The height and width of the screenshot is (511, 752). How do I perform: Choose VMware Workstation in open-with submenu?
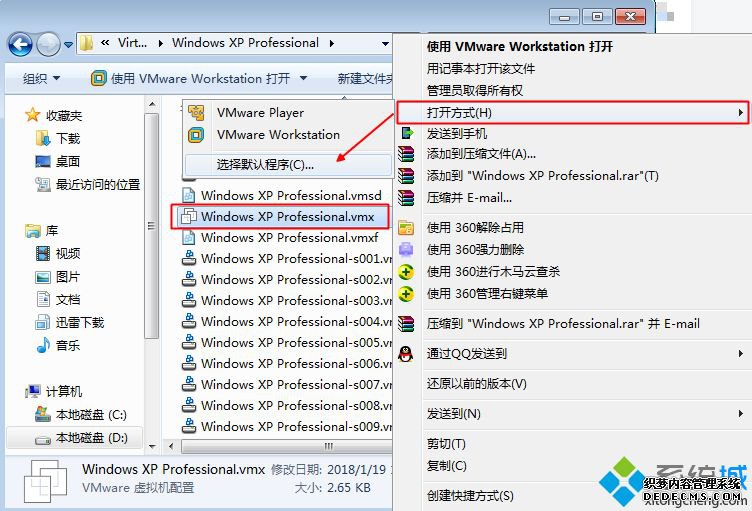click(x=289, y=135)
